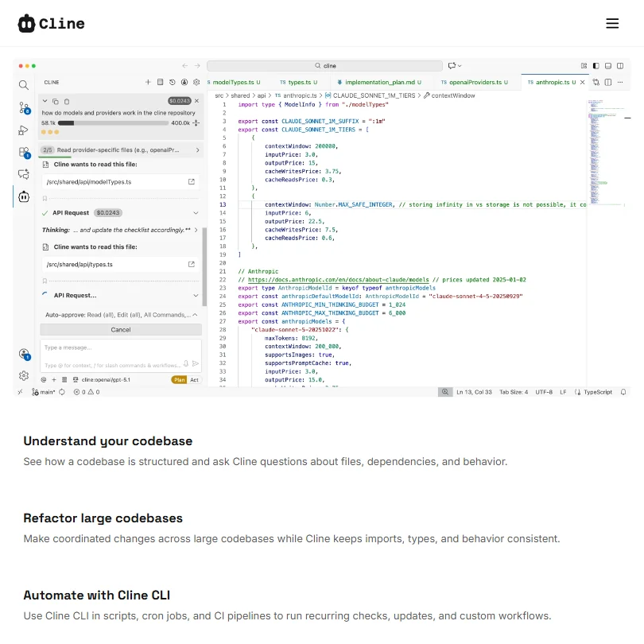Image resolution: width=644 pixels, height=644 pixels.
Task: Click the main* branch in status bar
Action: [x=44, y=392]
